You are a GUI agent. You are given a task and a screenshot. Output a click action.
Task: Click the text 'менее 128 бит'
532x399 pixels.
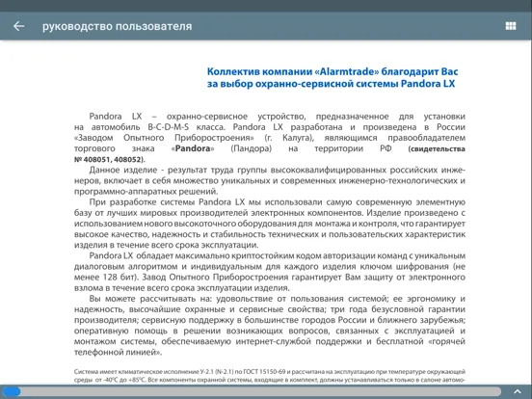105,278
